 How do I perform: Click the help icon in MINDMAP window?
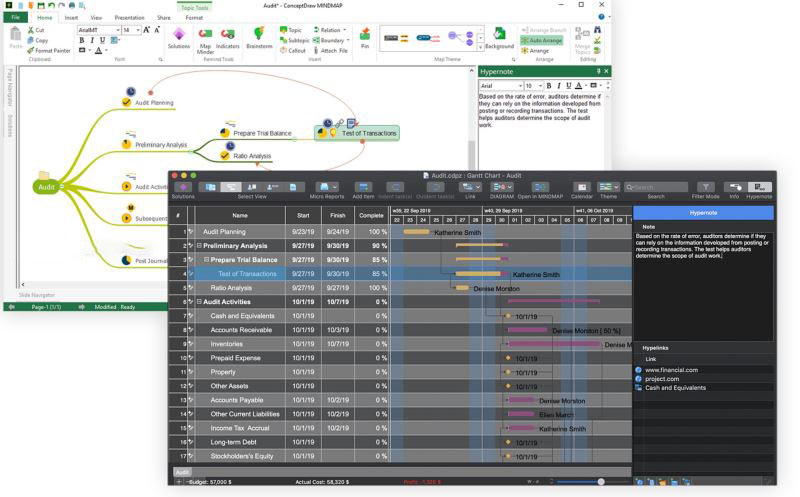coord(601,17)
